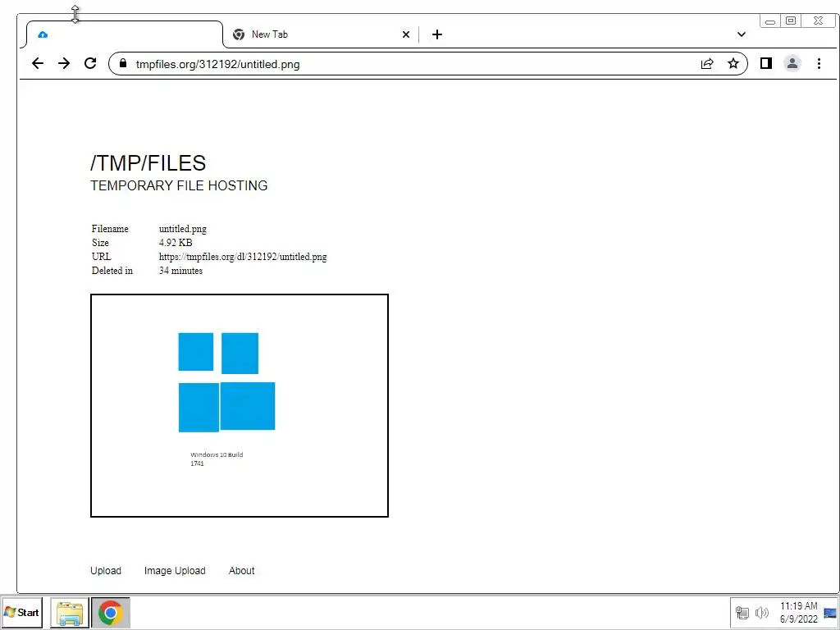Open the Image Upload link
Screen dimensions: 840x630
coord(175,571)
